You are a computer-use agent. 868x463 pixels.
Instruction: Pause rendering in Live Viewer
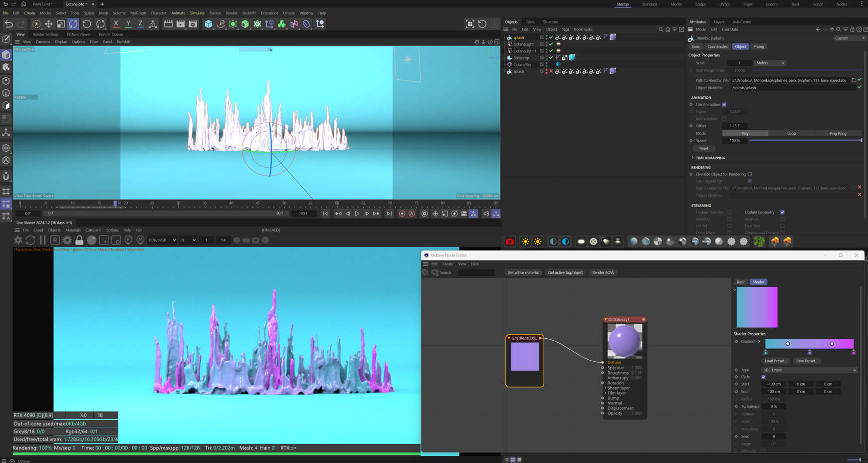click(42, 240)
